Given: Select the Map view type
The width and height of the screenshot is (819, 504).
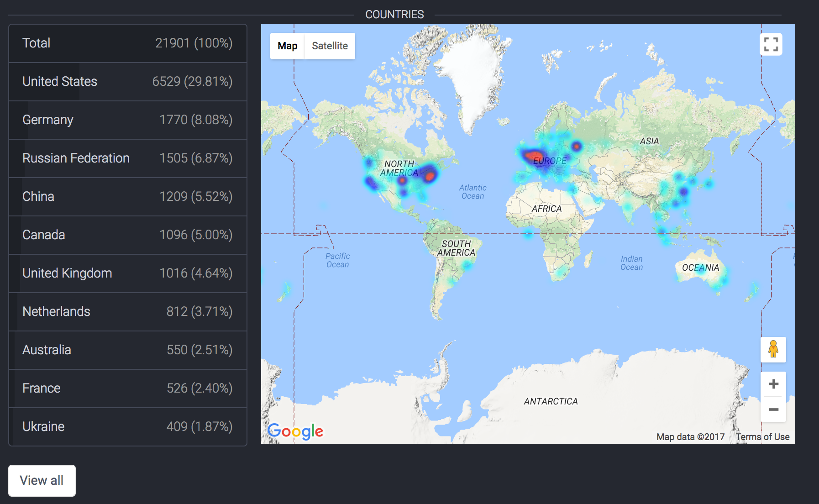Looking at the screenshot, I should 287,46.
